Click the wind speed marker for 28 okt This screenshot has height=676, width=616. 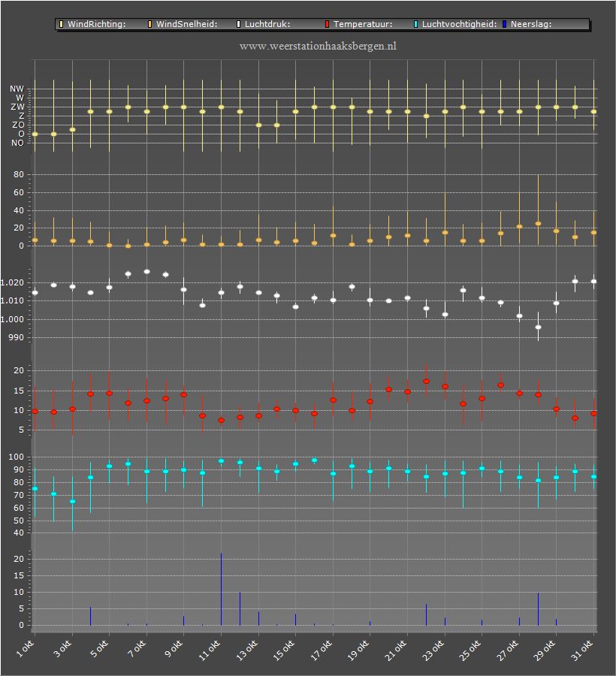click(x=538, y=224)
